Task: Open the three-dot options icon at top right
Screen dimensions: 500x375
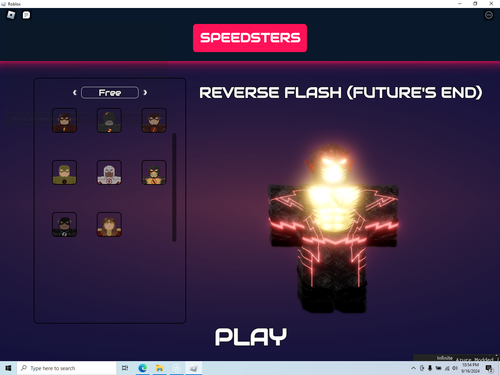Action: tap(489, 15)
